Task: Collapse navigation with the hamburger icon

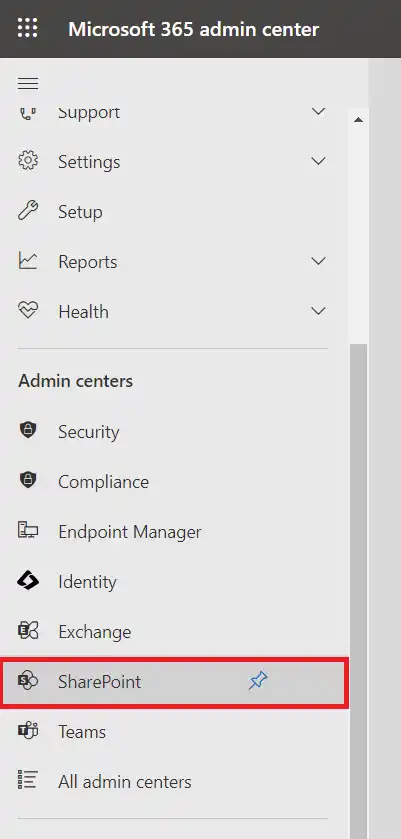Action: (28, 84)
